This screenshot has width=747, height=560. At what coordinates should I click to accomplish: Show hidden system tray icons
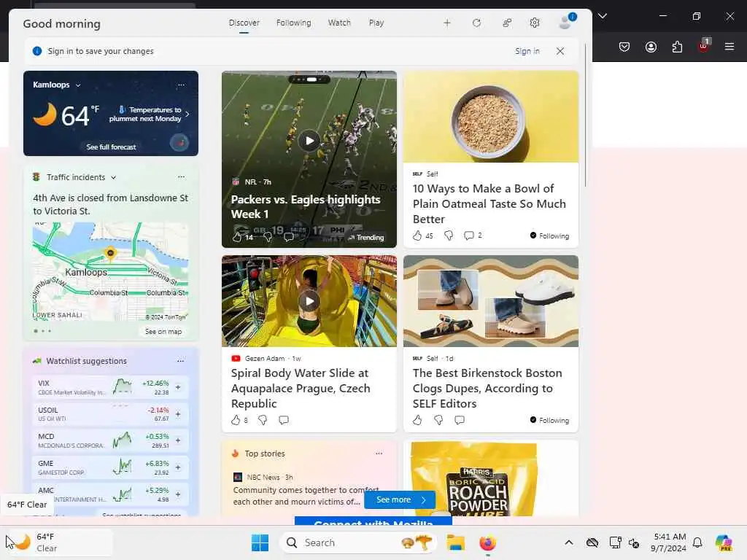coord(569,542)
